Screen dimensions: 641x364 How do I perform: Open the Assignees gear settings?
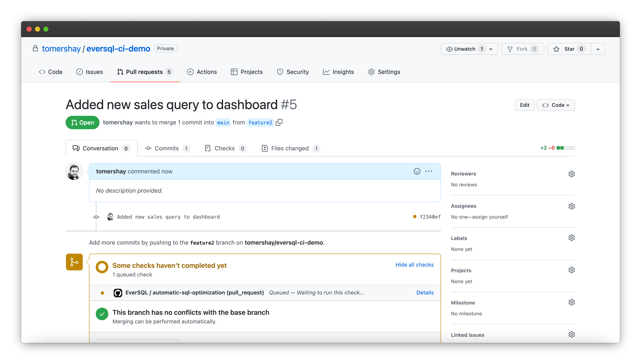tap(571, 206)
